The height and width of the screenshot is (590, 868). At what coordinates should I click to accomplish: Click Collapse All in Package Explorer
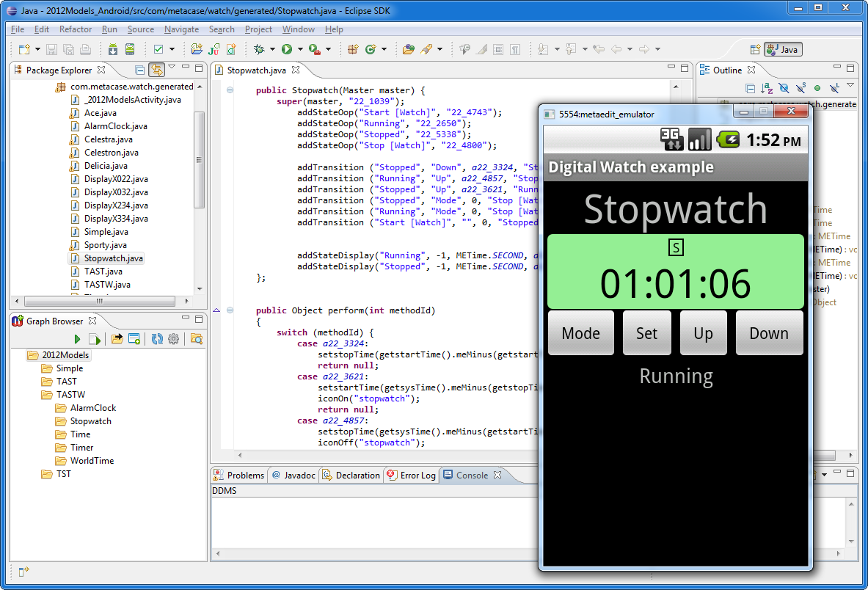(x=139, y=70)
